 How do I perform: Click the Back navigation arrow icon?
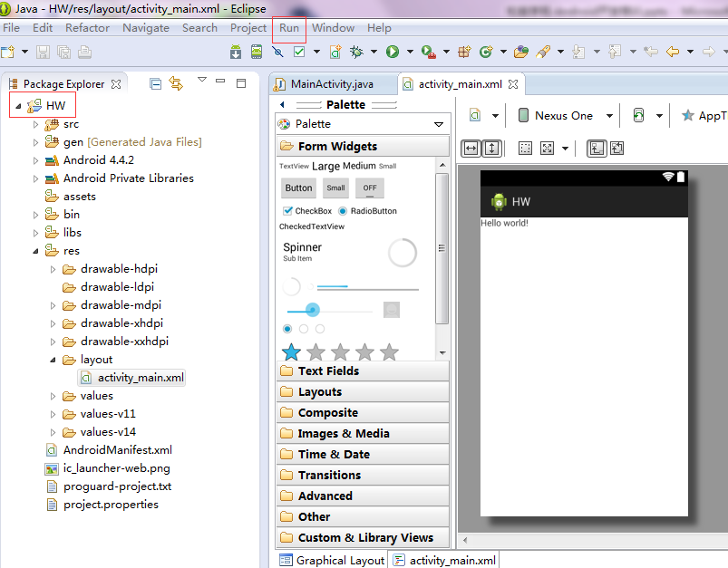[673, 52]
